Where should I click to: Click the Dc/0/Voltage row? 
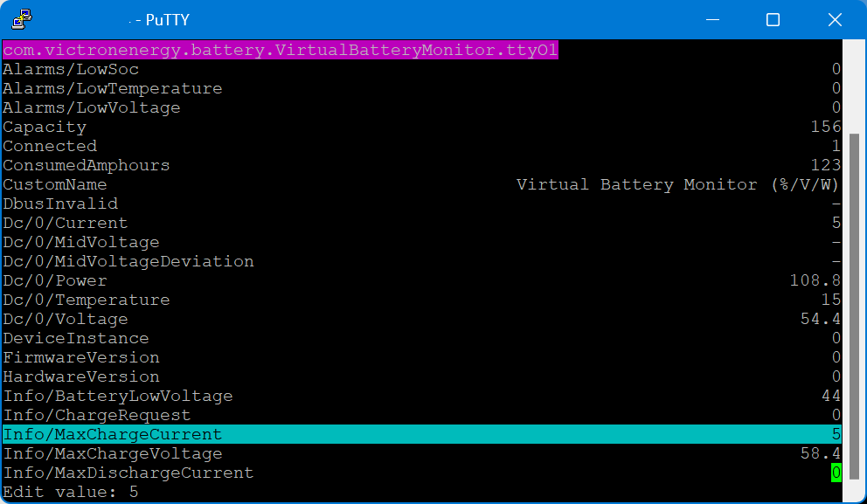(66, 319)
